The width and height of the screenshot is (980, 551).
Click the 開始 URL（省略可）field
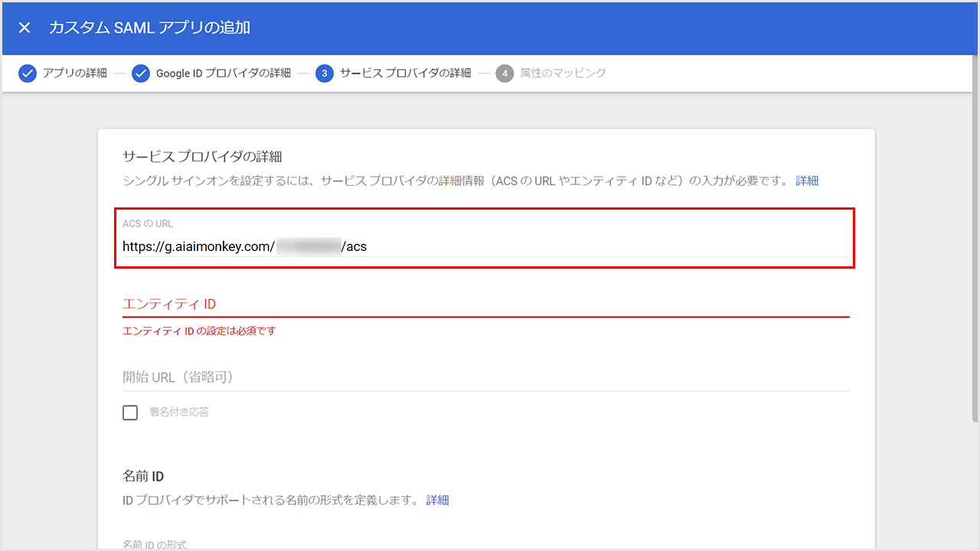point(485,377)
